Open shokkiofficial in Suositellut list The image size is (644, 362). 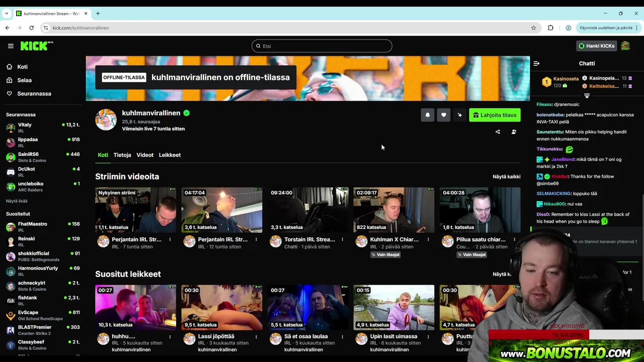[43, 256]
